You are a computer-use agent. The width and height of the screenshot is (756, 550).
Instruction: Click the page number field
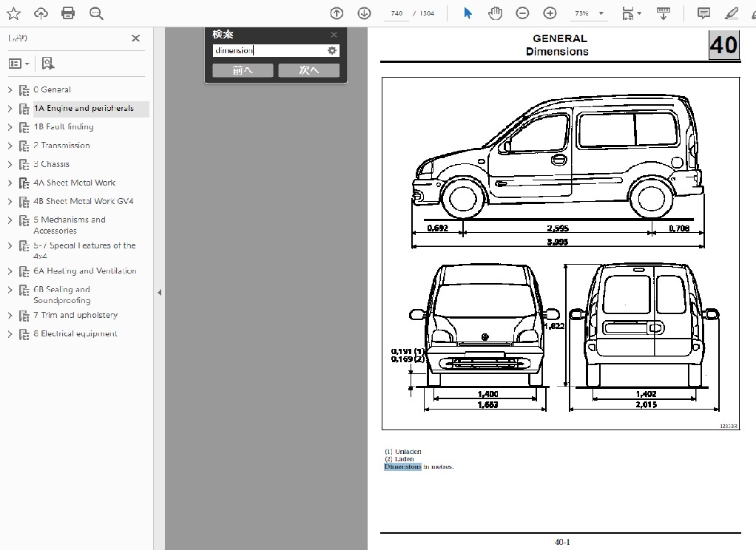[396, 13]
